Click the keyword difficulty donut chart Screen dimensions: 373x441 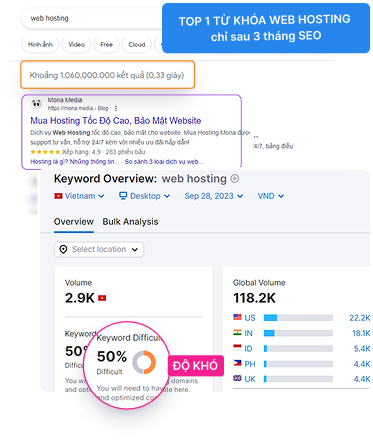144,362
